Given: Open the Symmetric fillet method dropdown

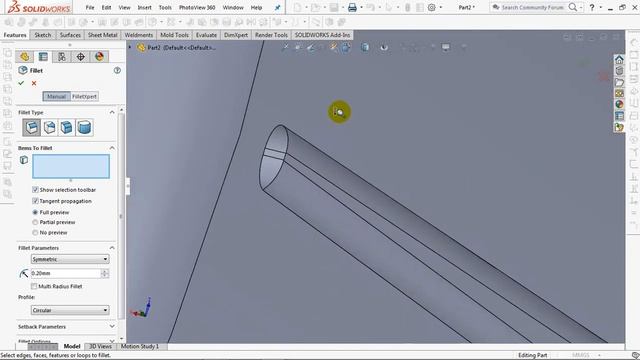Looking at the screenshot, I should point(70,259).
